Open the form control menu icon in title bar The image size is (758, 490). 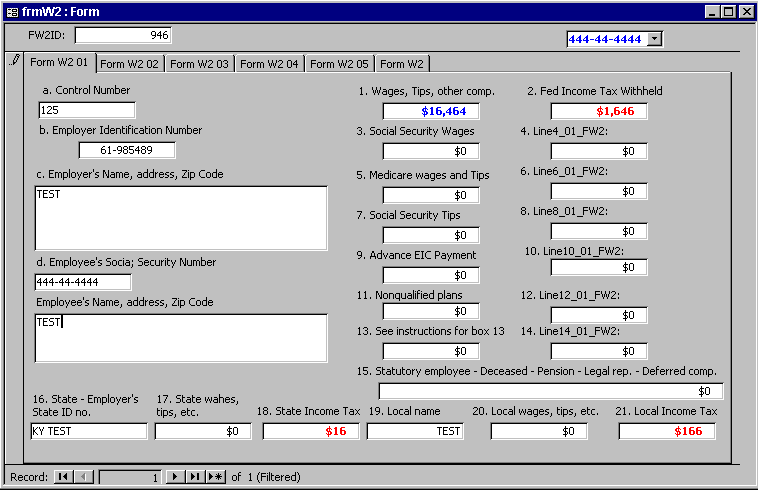pos(13,12)
